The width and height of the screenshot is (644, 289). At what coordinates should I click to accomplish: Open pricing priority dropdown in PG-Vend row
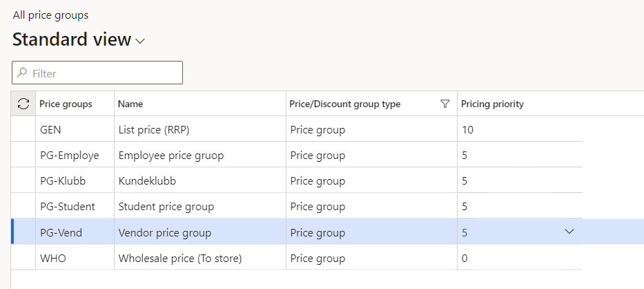(569, 232)
